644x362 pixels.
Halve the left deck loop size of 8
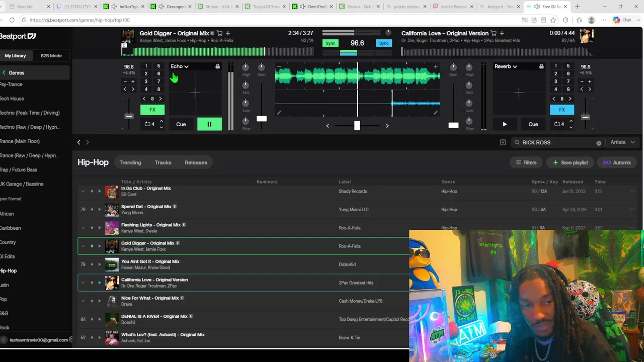tap(144, 99)
